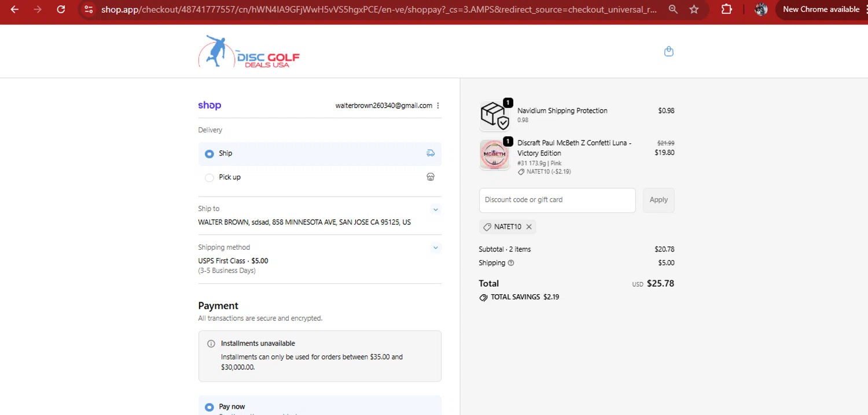The width and height of the screenshot is (868, 415).
Task: Click Navidium Shipping Protection thumbnail
Action: pyautogui.click(x=494, y=116)
